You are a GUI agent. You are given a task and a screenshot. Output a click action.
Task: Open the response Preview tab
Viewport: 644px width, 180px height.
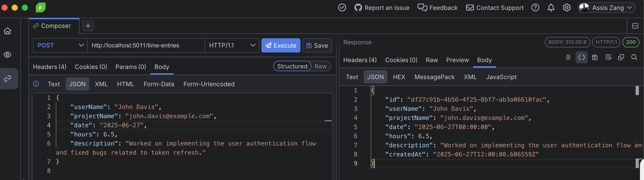457,60
